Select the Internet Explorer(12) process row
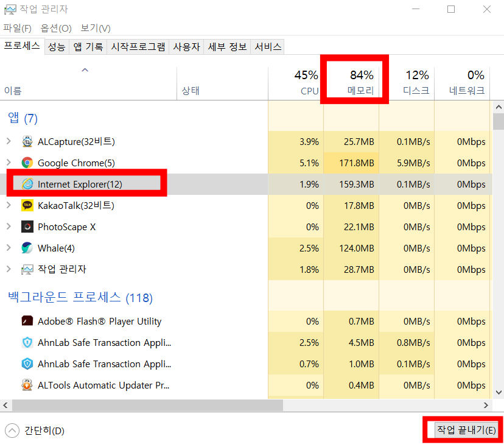 click(246, 185)
